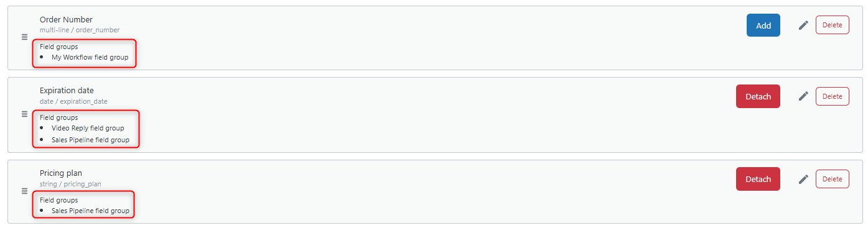The image size is (868, 228).
Task: Click the drag handle for Pricing plan
Action: coord(25,191)
